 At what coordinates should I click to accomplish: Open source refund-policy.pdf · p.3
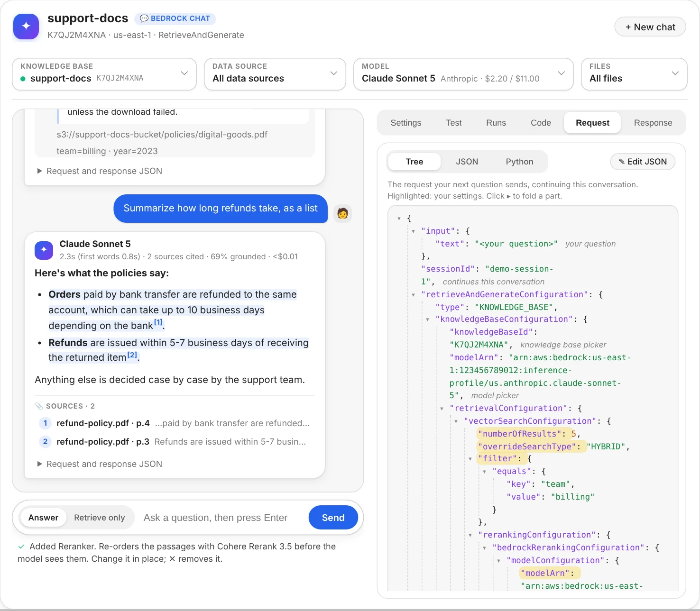click(174, 441)
